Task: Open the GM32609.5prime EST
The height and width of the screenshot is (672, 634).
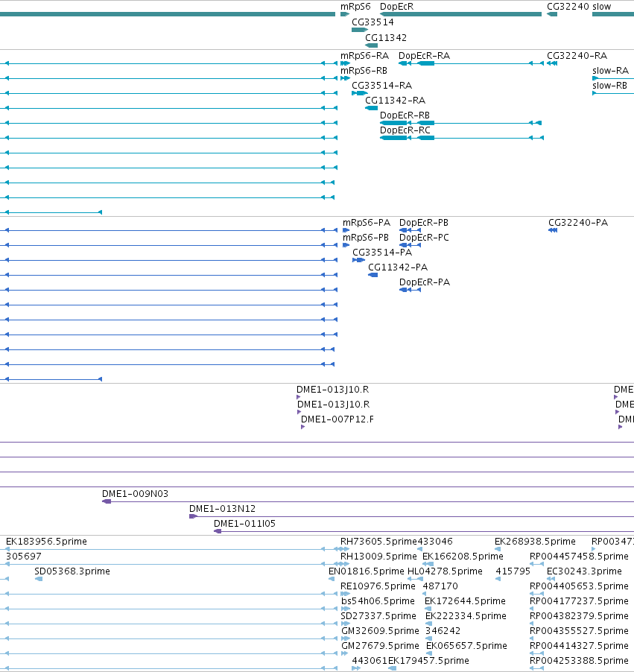Action: click(346, 638)
